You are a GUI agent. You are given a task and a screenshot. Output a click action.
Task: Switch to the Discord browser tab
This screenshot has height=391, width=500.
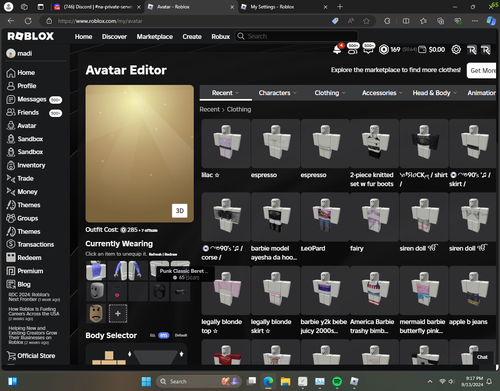(x=97, y=7)
